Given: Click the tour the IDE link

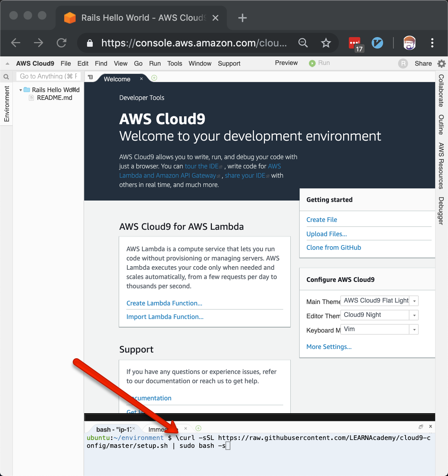Looking at the screenshot, I should (x=202, y=166).
